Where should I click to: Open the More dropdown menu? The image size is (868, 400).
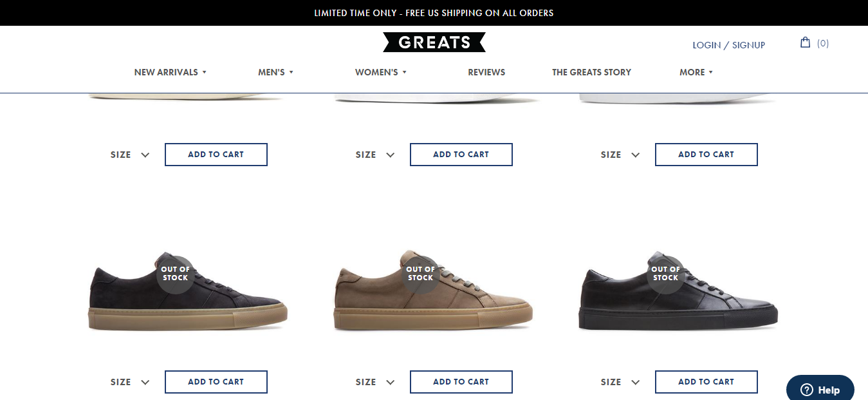pyautogui.click(x=696, y=72)
